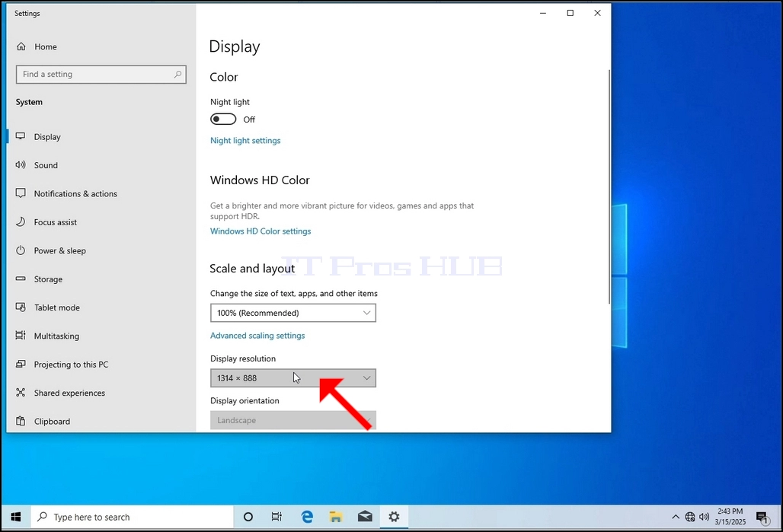Select Clipboard in sidebar

101,421
